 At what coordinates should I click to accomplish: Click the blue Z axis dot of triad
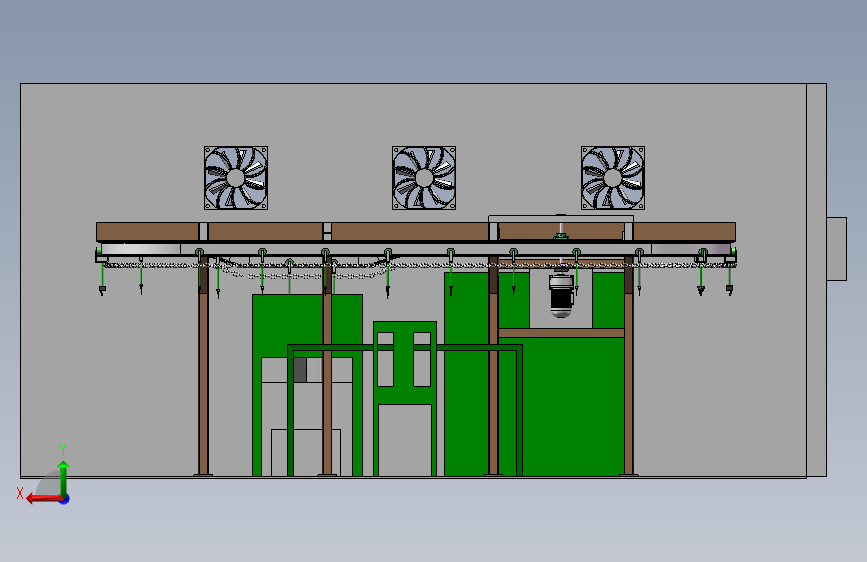(x=65, y=499)
